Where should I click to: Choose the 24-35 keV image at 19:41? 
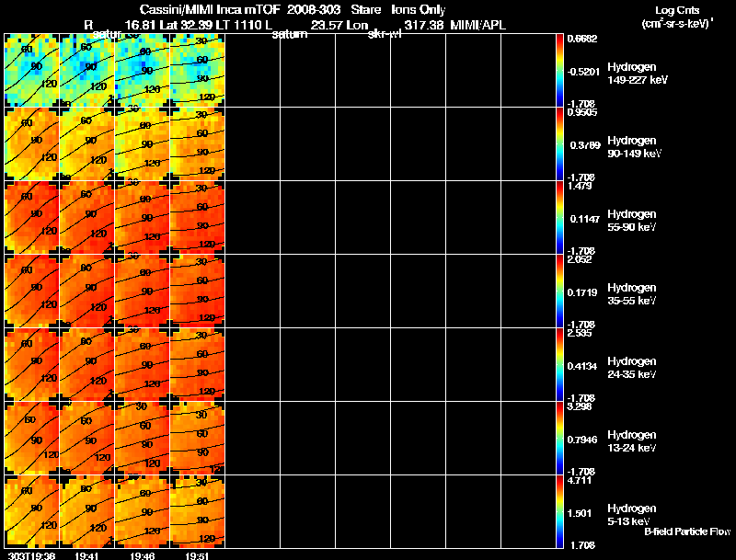[x=86, y=364]
